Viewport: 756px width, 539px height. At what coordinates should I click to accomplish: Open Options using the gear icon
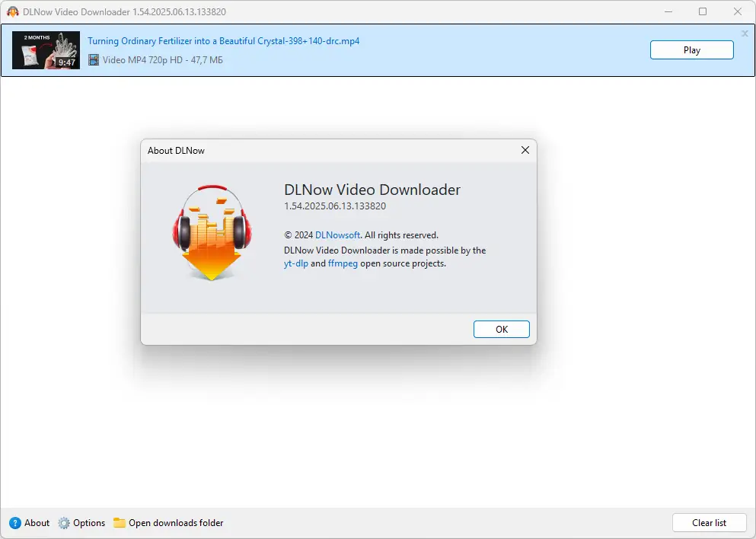coord(64,523)
